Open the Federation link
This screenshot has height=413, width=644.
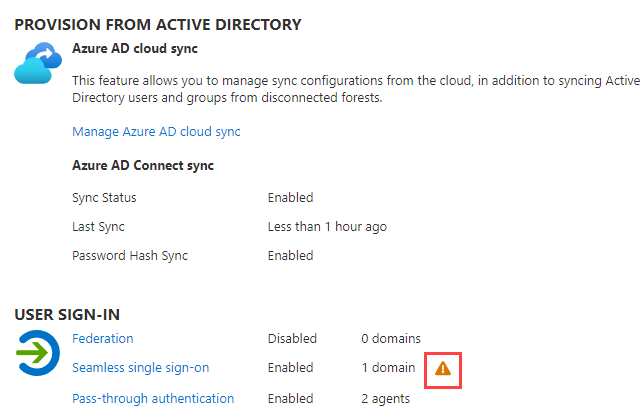pyautogui.click(x=103, y=339)
